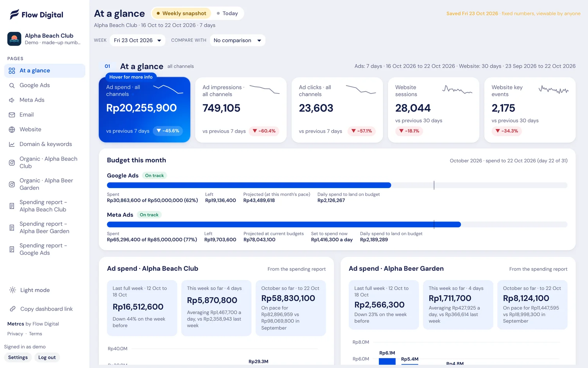This screenshot has width=588, height=368.
Task: Click the Log out button
Action: 47,357
